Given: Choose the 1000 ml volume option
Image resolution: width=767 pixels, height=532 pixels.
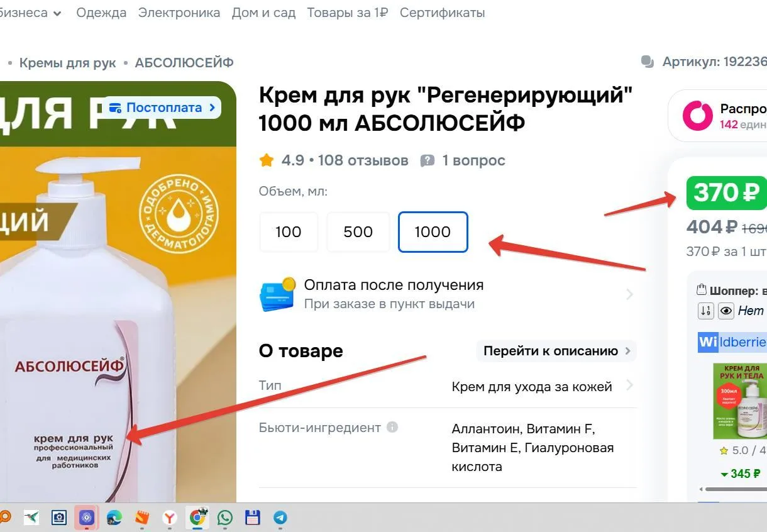Looking at the screenshot, I should click(433, 232).
